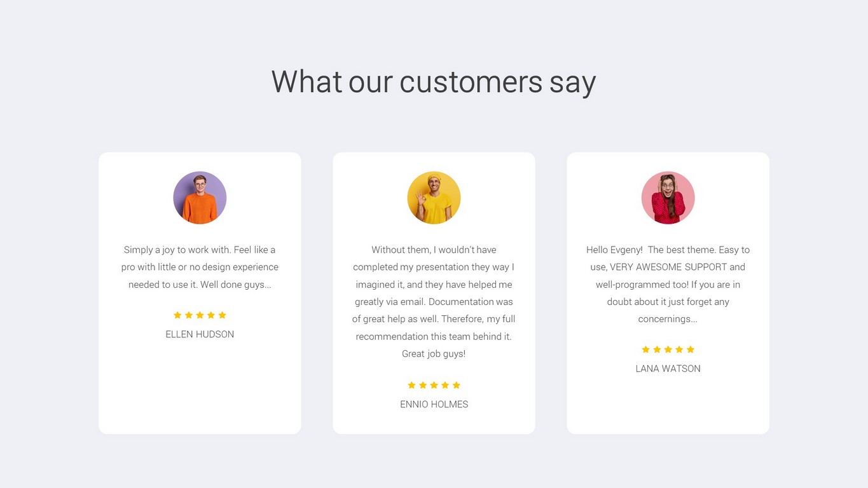
Task: Select the middle star in Ellen Hudson's rating
Action: pyautogui.click(x=200, y=315)
